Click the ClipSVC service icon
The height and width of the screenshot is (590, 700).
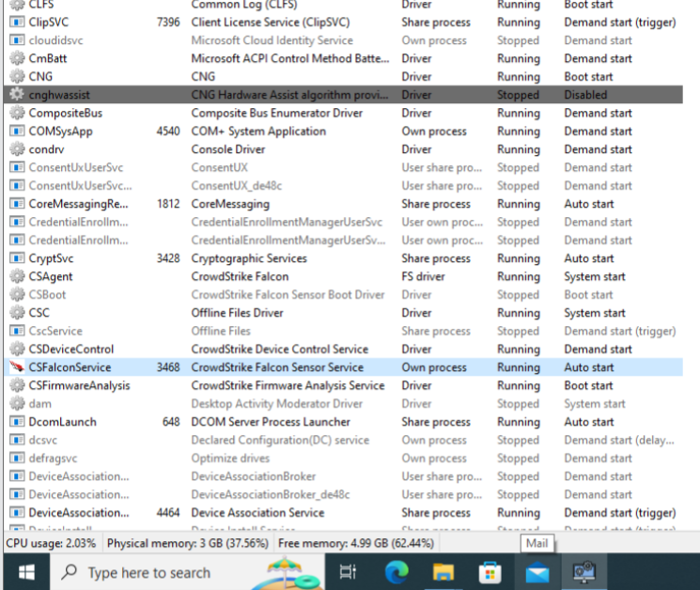[x=17, y=22]
